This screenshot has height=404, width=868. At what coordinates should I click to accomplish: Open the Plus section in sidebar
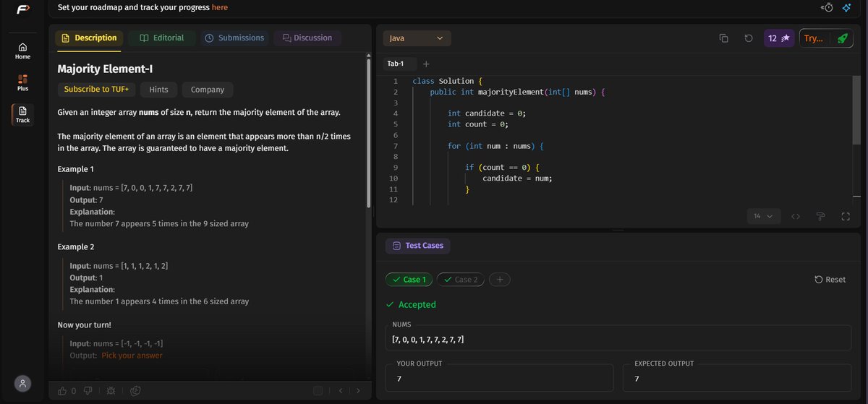pos(22,82)
